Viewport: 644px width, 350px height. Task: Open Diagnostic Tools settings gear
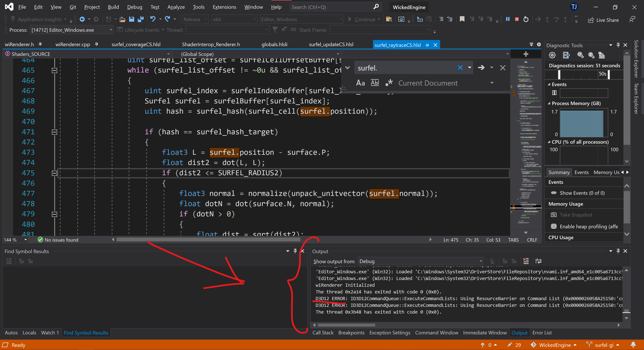[552, 55]
